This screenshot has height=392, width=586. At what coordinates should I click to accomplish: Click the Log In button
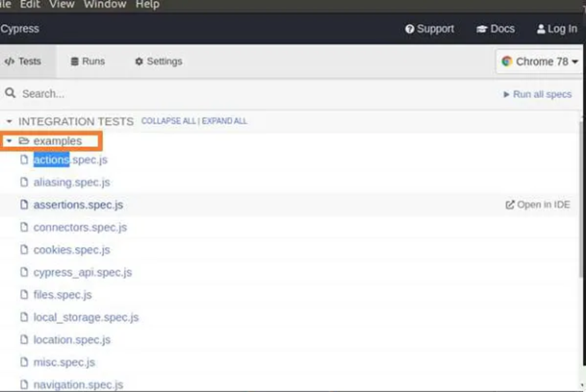click(x=557, y=29)
